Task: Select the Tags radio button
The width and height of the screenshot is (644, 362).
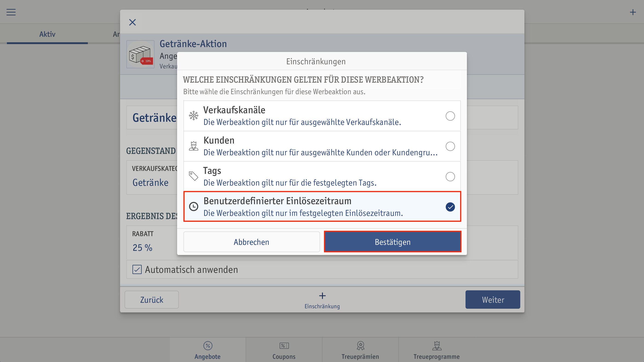Action: [450, 176]
